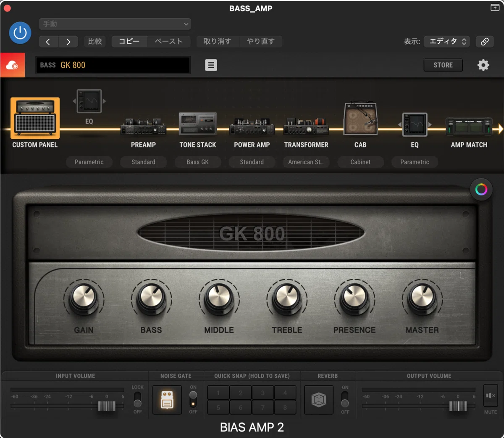504x438 pixels.
Task: Toggle the Noise Gate on/off switch
Action: point(193,399)
